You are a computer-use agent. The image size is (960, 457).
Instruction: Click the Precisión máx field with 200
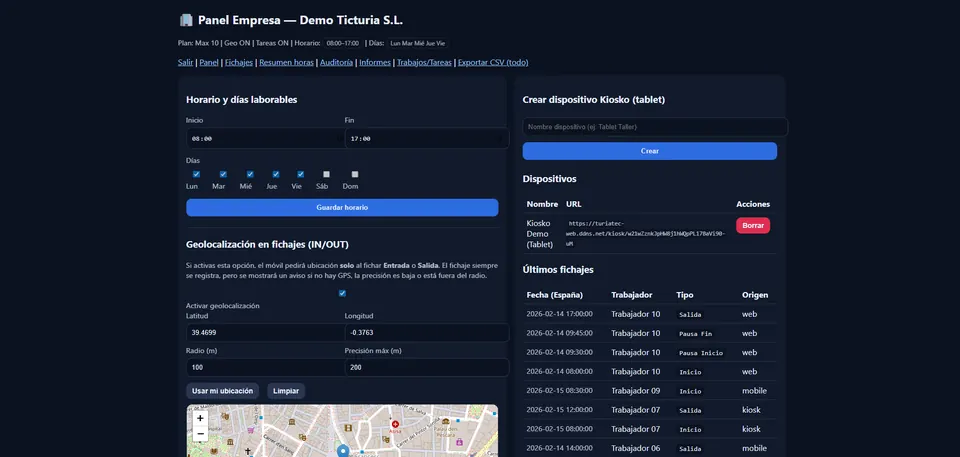(427, 368)
